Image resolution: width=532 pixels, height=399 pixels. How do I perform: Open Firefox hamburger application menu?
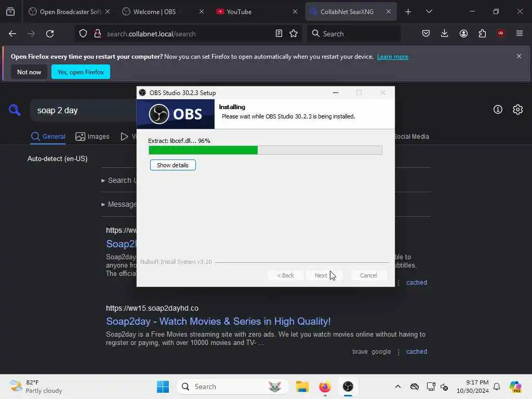click(520, 33)
